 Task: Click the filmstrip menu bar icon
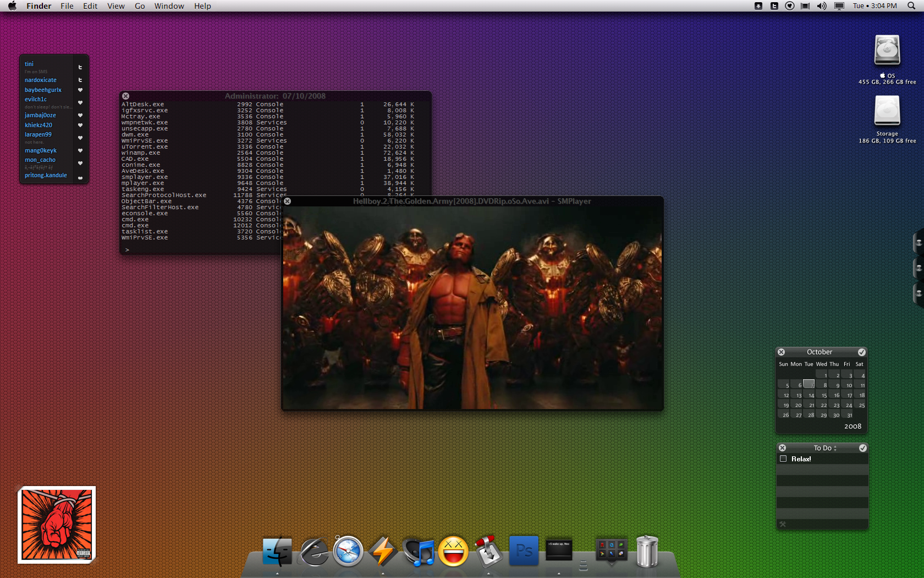tap(805, 6)
